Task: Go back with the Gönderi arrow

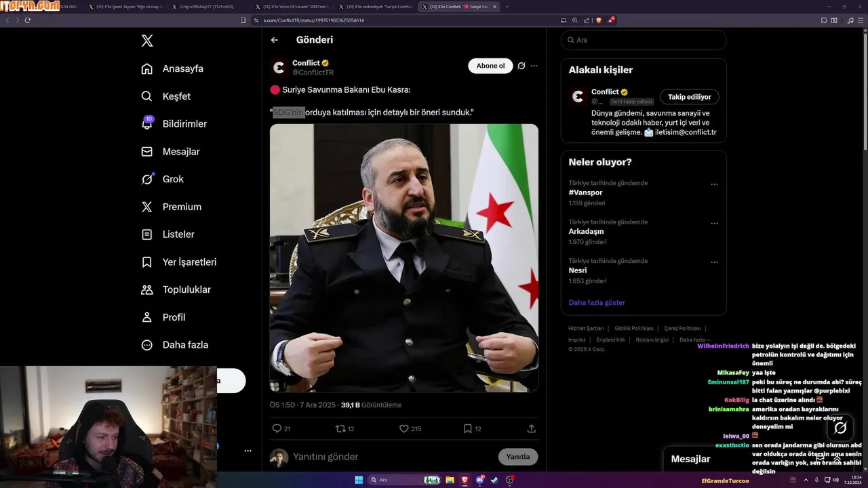Action: tap(275, 40)
